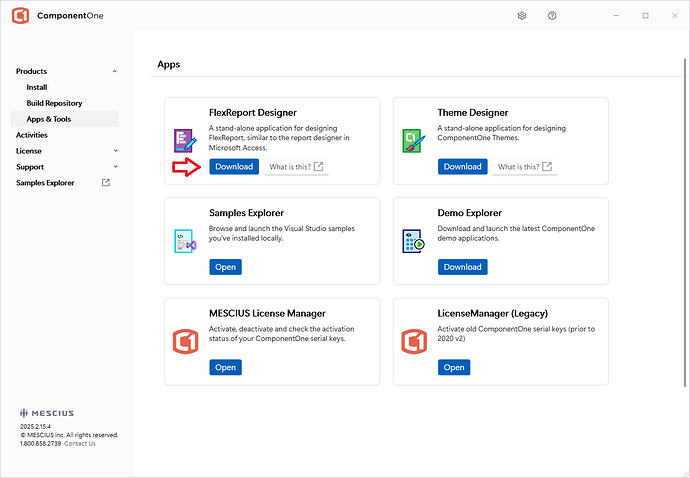The height and width of the screenshot is (478, 690).
Task: Click the Contact Us link
Action: 80,444
